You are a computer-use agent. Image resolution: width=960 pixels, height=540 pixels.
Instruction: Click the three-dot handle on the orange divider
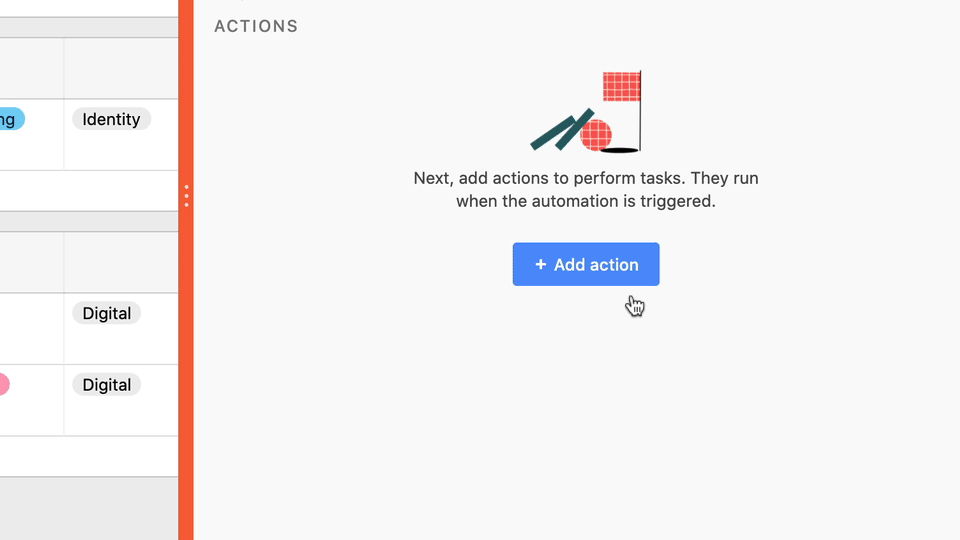186,196
